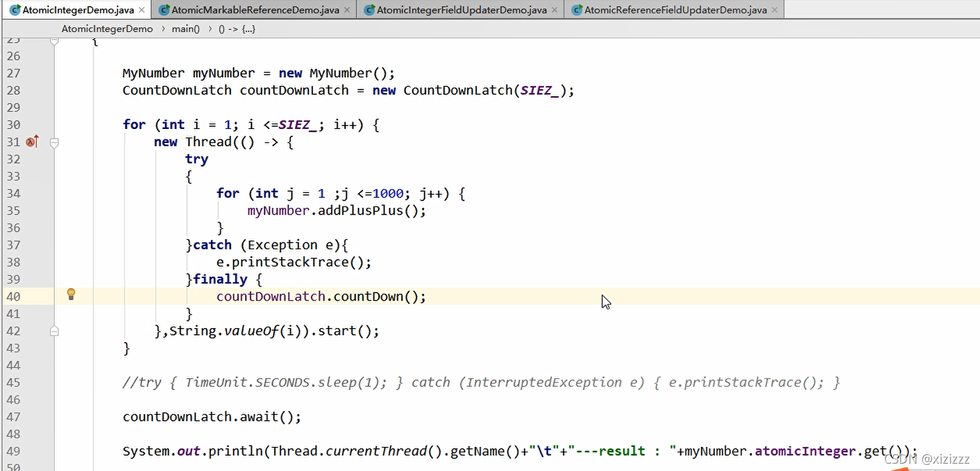Click the 1000 literal in inner loop
980x471 pixels.
tap(388, 193)
